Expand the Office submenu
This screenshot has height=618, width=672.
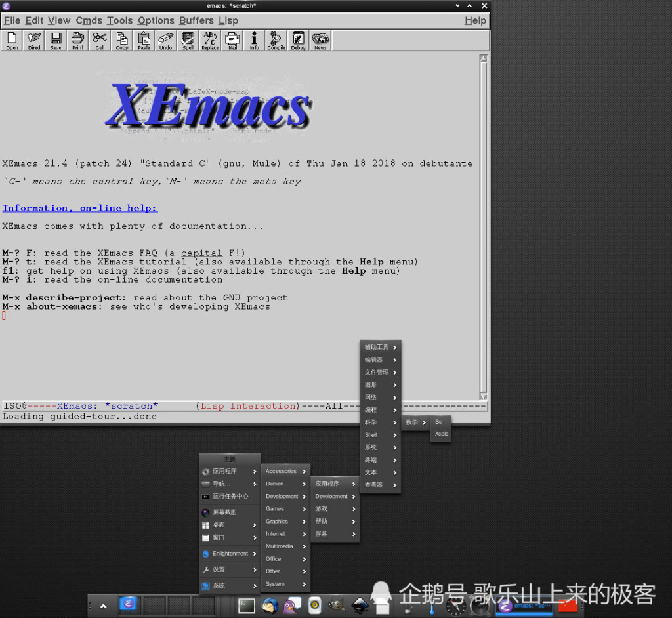285,559
